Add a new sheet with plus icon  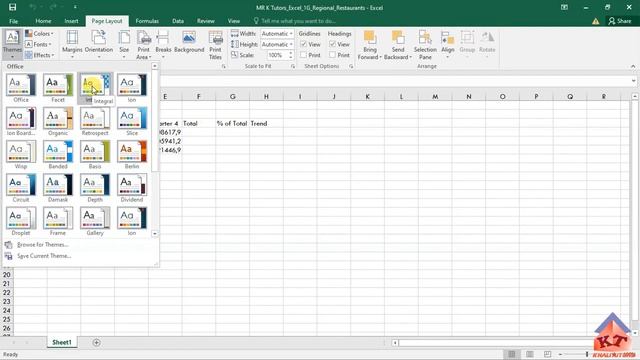click(x=96, y=342)
